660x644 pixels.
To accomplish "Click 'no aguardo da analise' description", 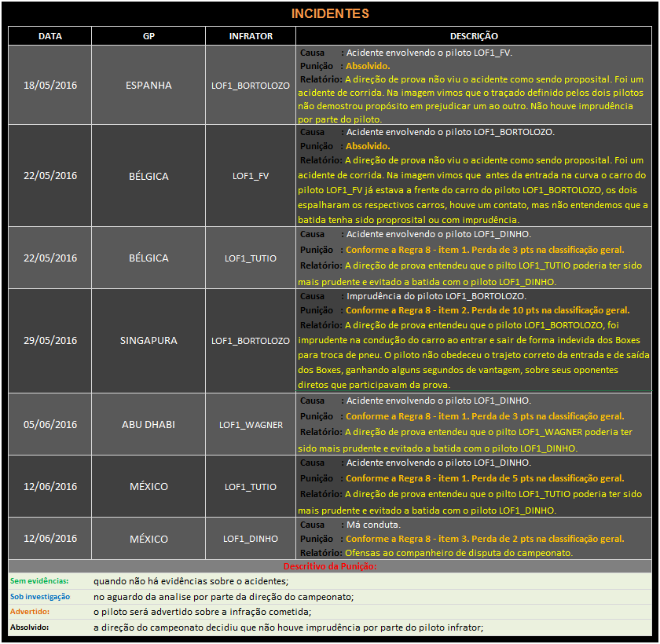I will pyautogui.click(x=223, y=597).
